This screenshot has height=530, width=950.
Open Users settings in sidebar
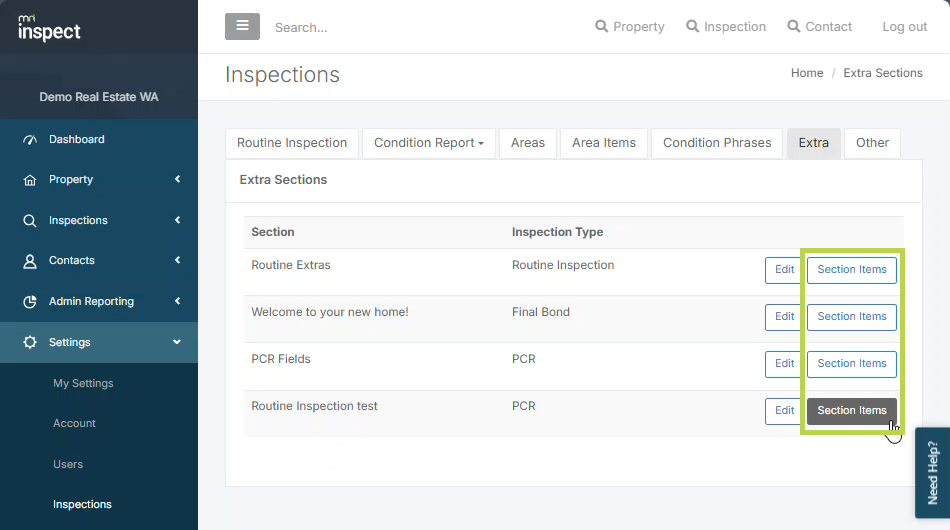(68, 464)
